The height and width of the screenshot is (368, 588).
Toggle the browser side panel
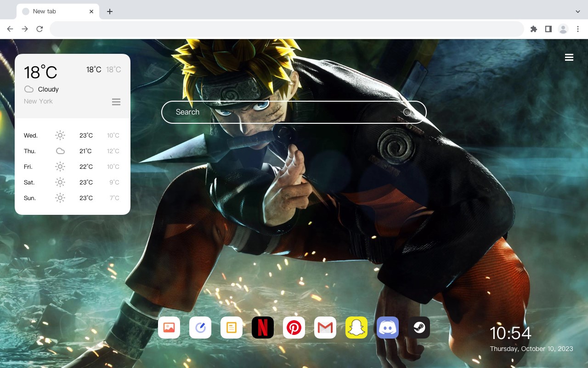pyautogui.click(x=548, y=29)
